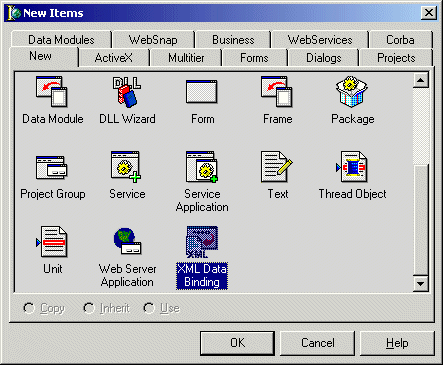Viewport: 443px width, 365px height.
Task: Select the Text file icon
Action: click(277, 167)
